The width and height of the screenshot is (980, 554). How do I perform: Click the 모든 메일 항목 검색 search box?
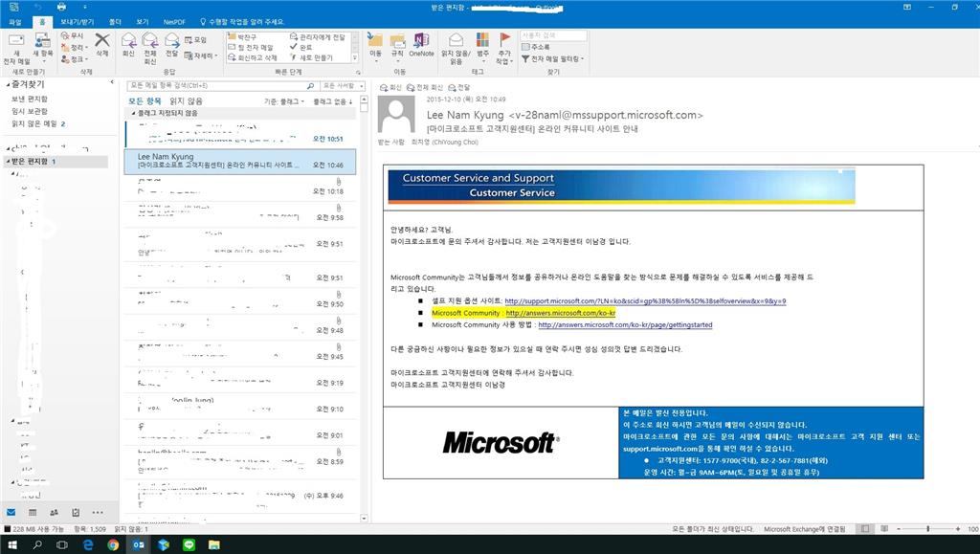(x=217, y=85)
